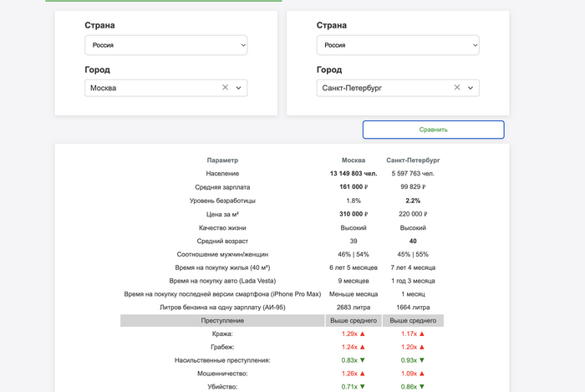Open the left Страна dropdown
Image resolution: width=585 pixels, height=392 pixels.
pyautogui.click(x=165, y=45)
